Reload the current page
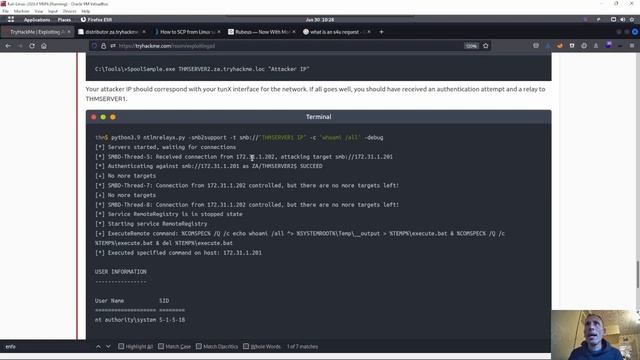Screen dimensions: 640x360 [x=32, y=46]
